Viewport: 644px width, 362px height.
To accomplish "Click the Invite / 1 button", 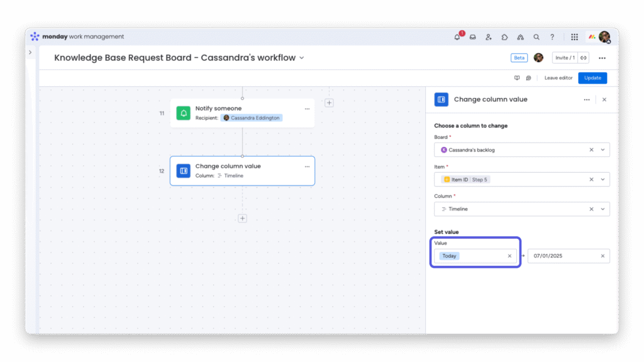I will tap(565, 58).
